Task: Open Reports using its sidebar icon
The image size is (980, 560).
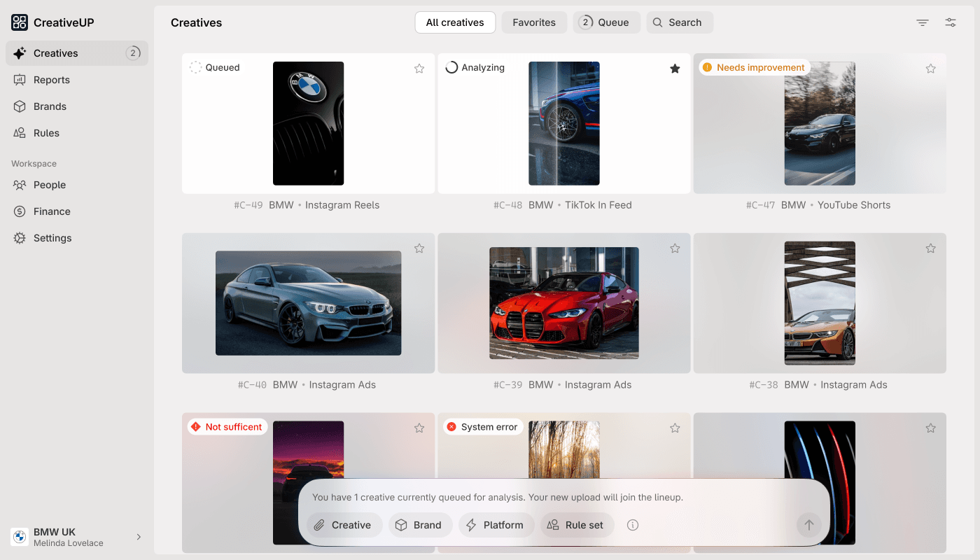Action: 20,80
